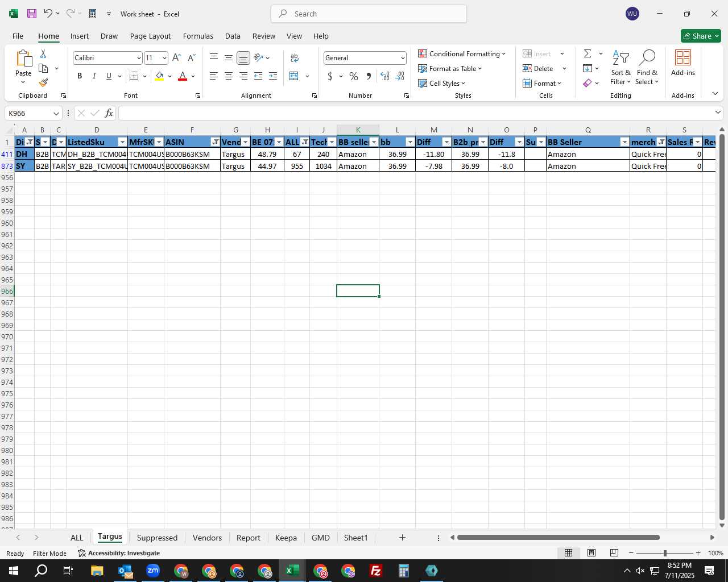The image size is (728, 582).
Task: Click the zoom slider handle
Action: pos(664,553)
